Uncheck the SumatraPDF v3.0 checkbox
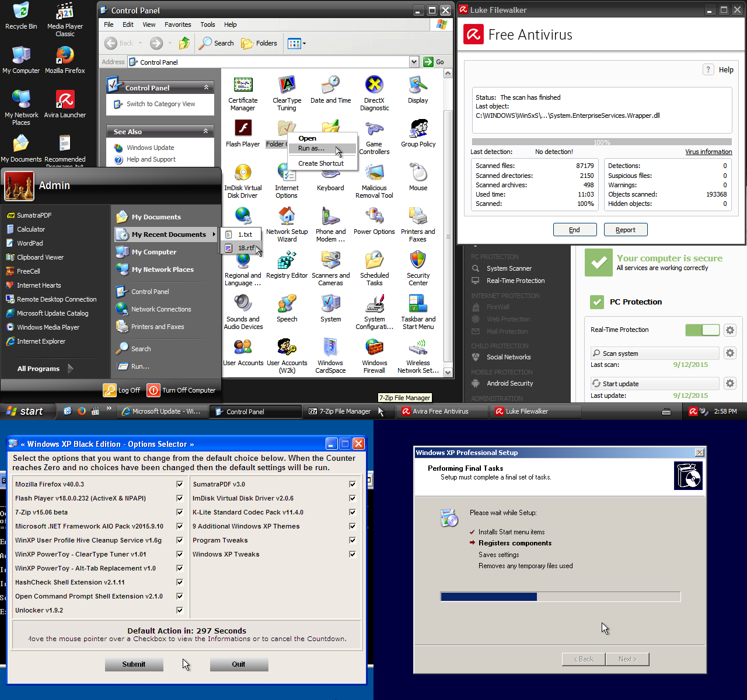The height and width of the screenshot is (700, 747). pos(352,484)
